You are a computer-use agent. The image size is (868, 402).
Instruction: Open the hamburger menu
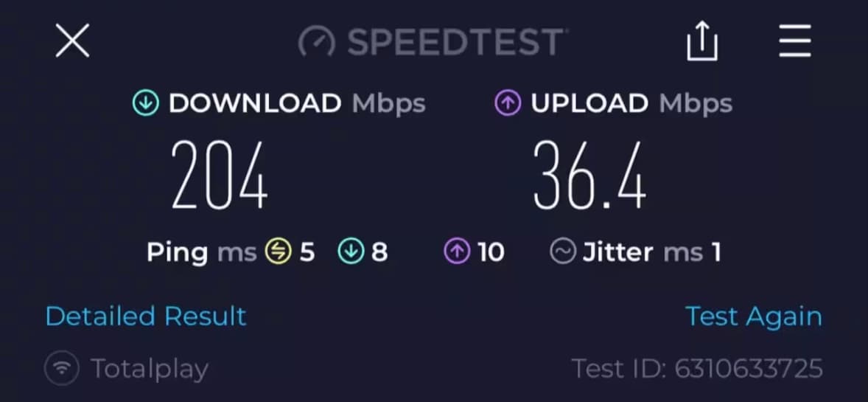(x=795, y=41)
